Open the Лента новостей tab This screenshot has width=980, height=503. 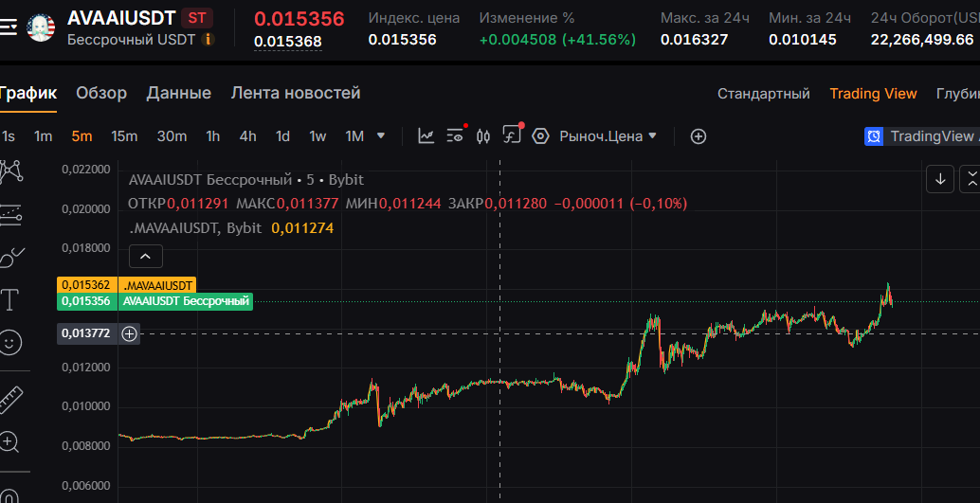296,94
